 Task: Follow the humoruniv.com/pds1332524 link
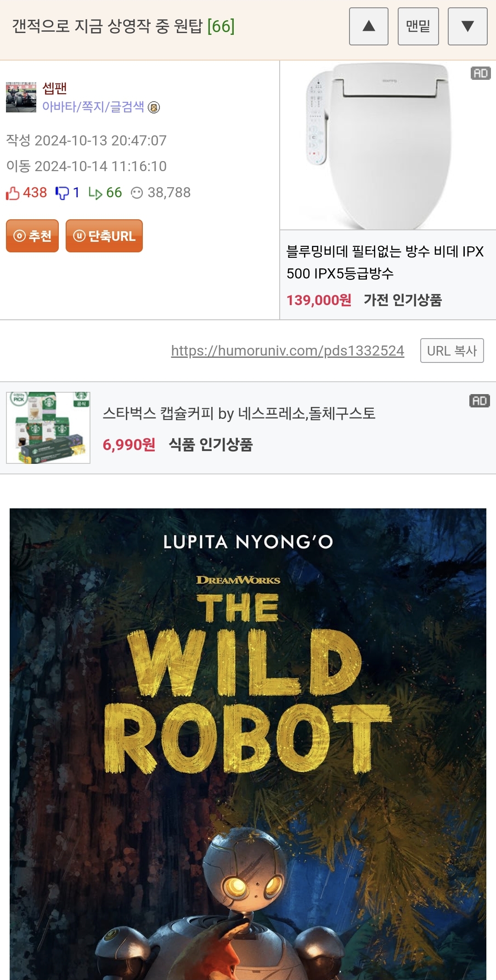coord(287,351)
